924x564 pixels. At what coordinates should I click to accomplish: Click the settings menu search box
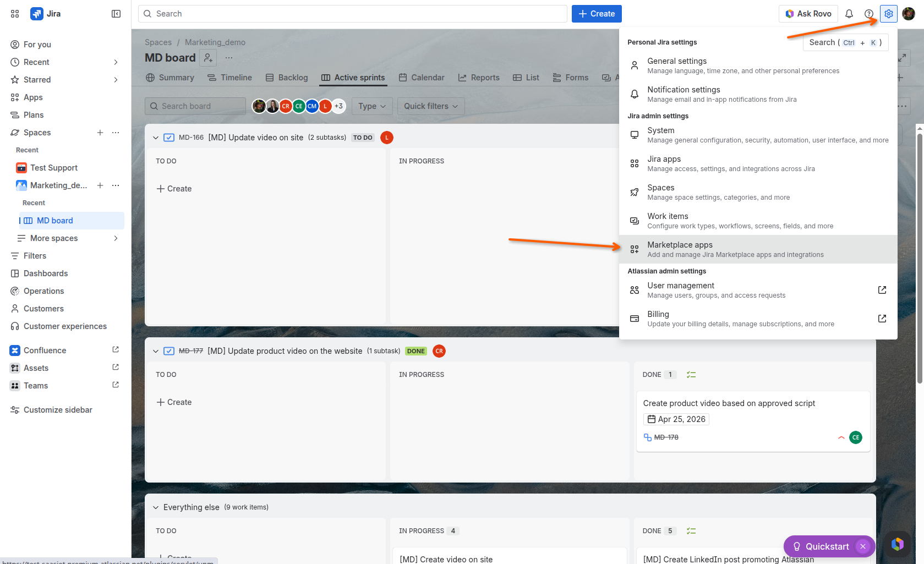point(846,42)
